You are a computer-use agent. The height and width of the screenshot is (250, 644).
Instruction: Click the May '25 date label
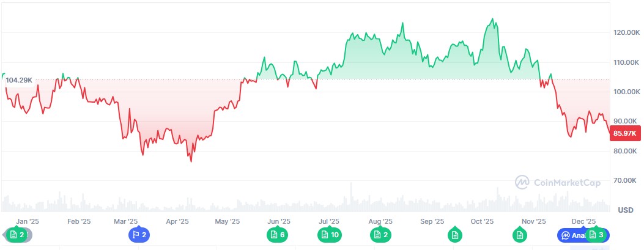coord(228,221)
